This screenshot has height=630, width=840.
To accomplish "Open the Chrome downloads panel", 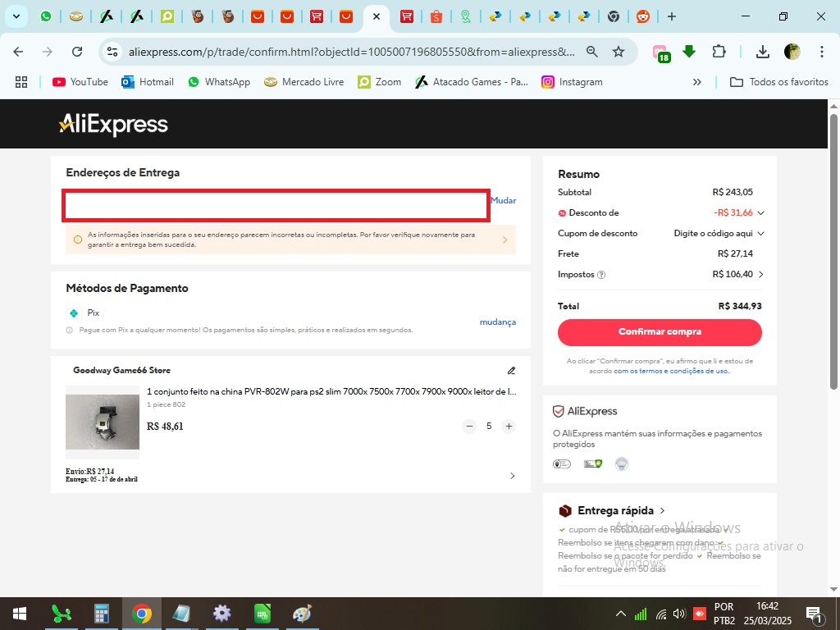I will click(762, 52).
